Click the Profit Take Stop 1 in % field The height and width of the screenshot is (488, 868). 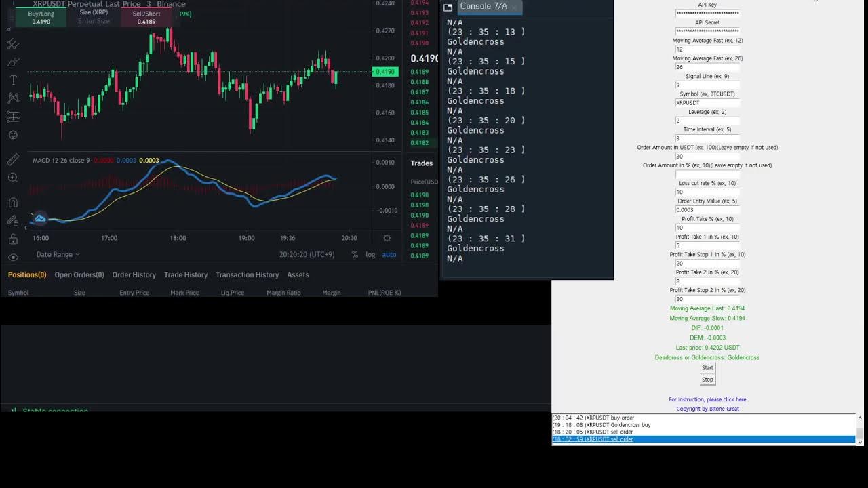[x=707, y=263]
